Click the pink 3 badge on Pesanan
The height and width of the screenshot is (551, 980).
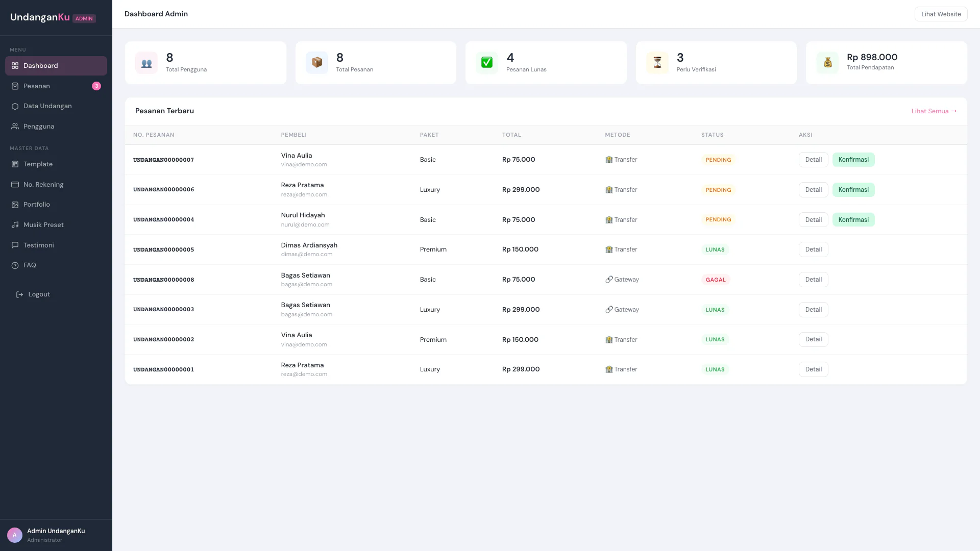pyautogui.click(x=96, y=86)
